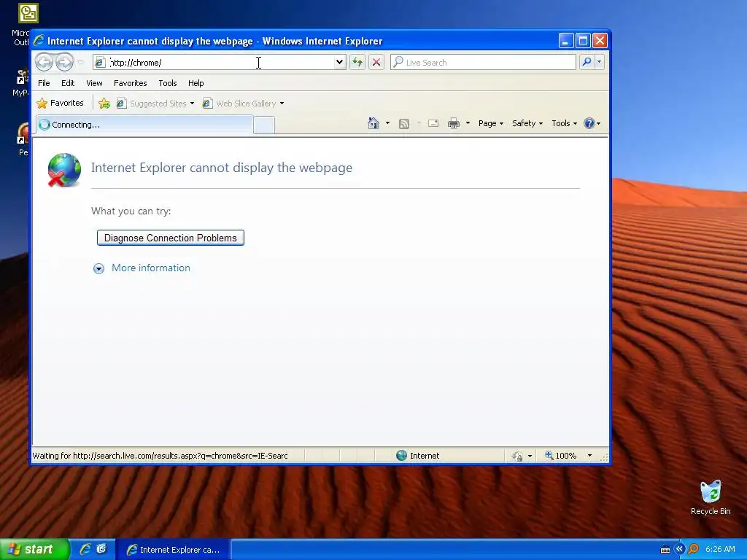Click the 100% zoom level button
This screenshot has width=747, height=560.
(x=561, y=456)
